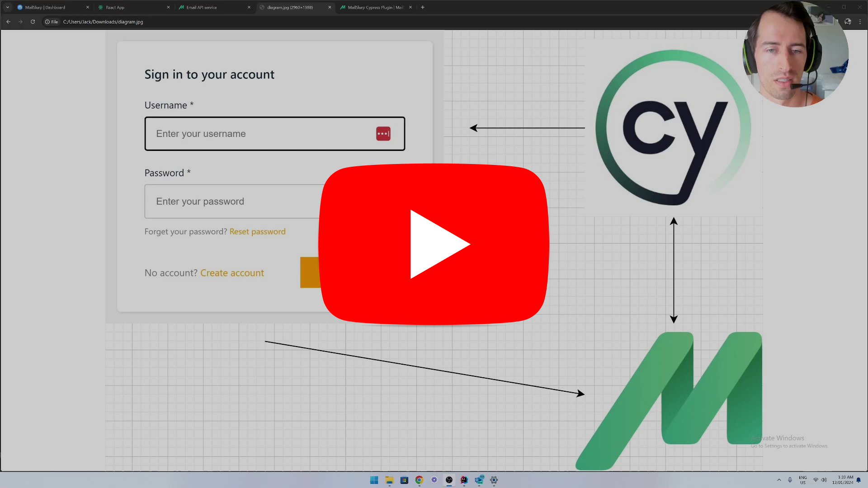This screenshot has width=868, height=488.
Task: Open File Explorer from the taskbar
Action: click(389, 480)
